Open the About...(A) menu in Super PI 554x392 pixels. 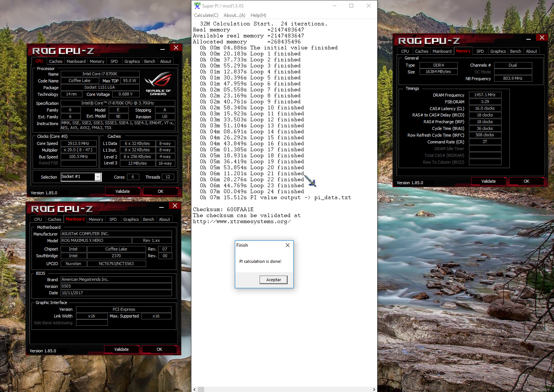tap(234, 15)
